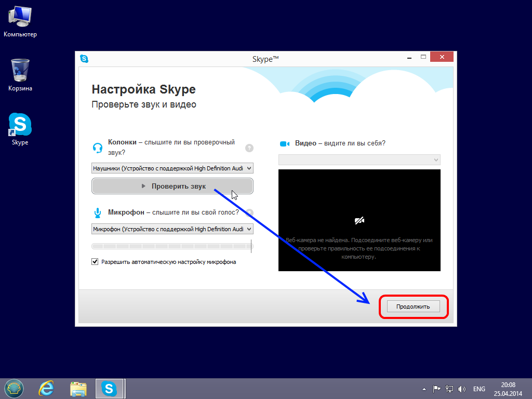This screenshot has width=532, height=399.
Task: Minimize the Skype window
Action: click(x=409, y=57)
